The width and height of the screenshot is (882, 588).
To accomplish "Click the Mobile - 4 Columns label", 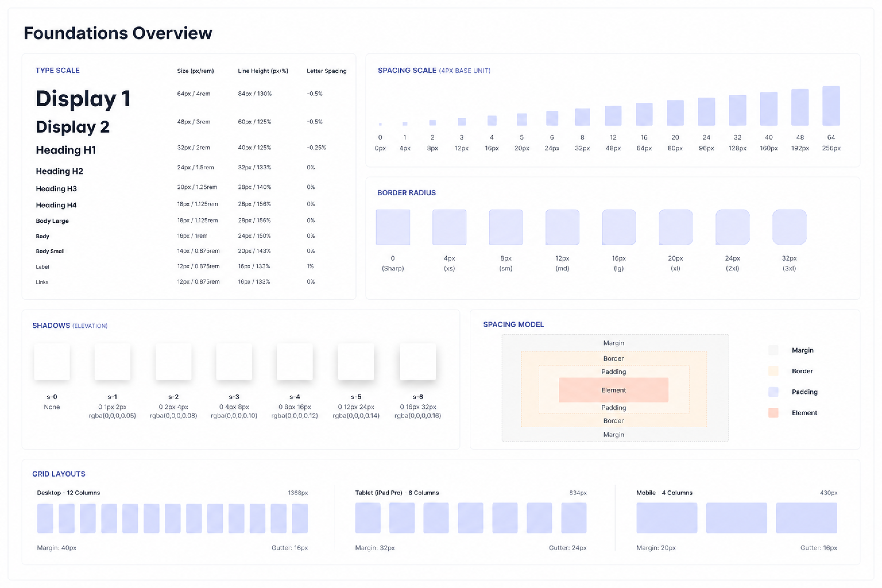I will pyautogui.click(x=664, y=493).
